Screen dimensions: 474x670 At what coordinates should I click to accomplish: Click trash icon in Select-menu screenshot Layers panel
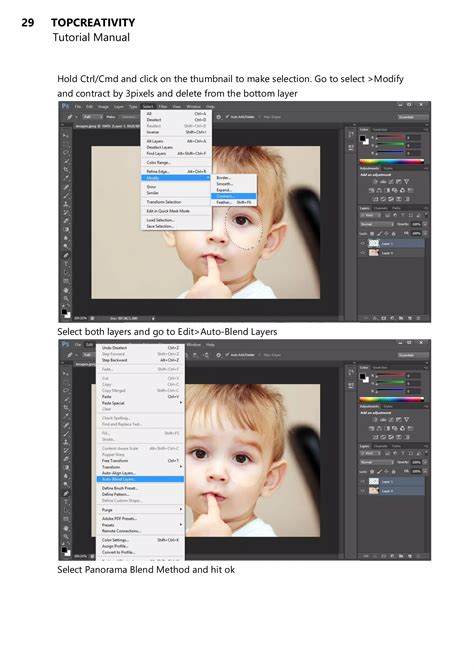(418, 318)
